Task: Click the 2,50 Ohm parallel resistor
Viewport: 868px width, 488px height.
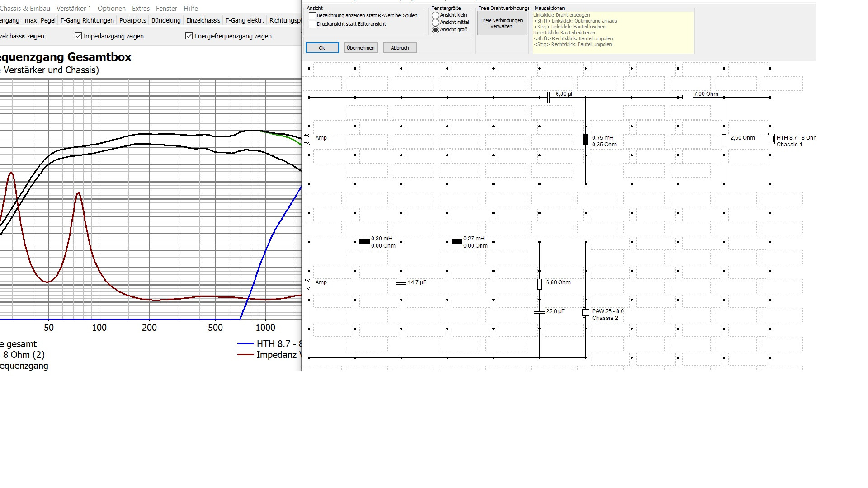Action: click(x=724, y=140)
